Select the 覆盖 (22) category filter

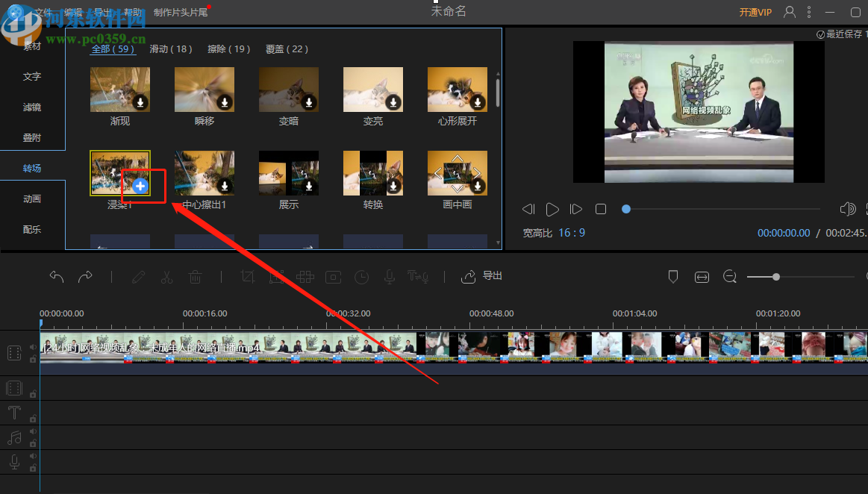coord(287,49)
